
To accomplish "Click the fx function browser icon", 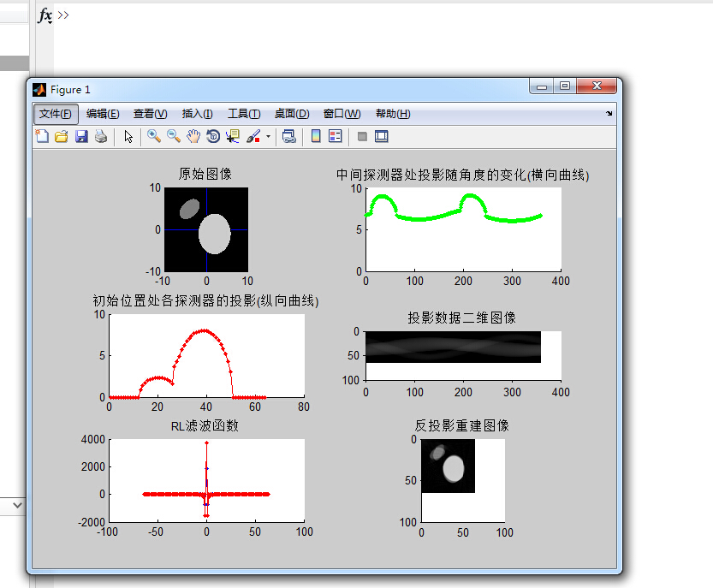I will pos(45,15).
